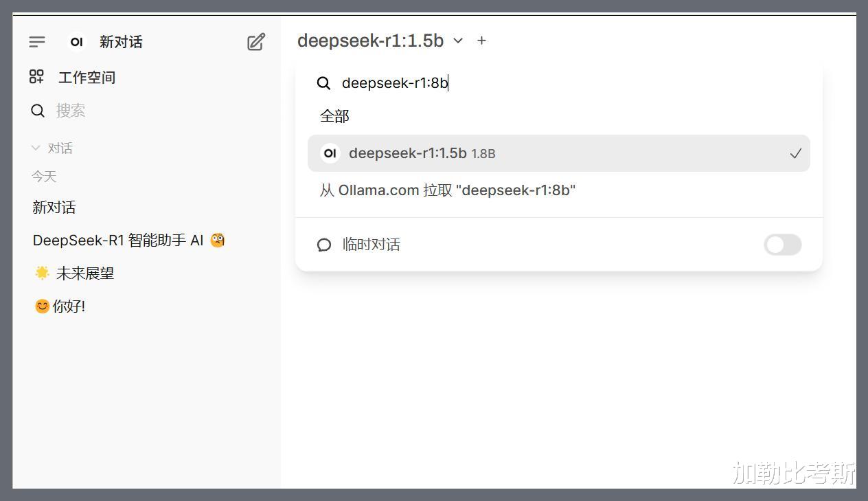The height and width of the screenshot is (501, 868).
Task: Click the OI logo beside 新对话
Action: point(77,42)
